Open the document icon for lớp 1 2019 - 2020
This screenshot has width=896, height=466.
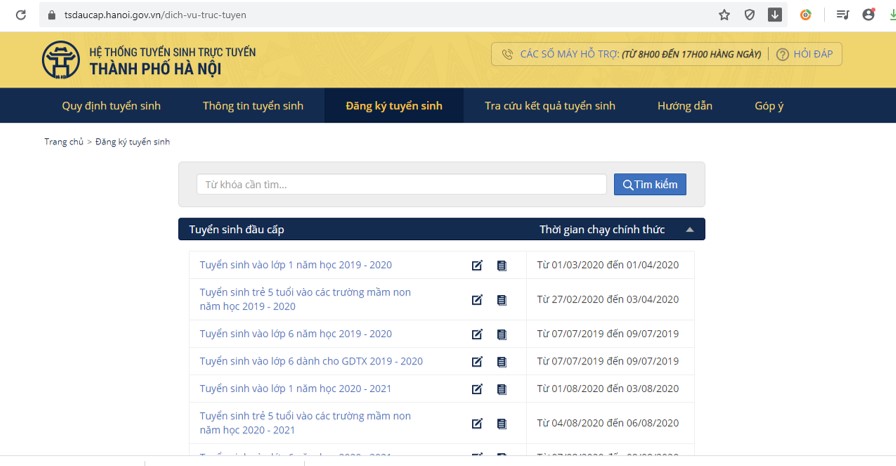click(x=502, y=265)
